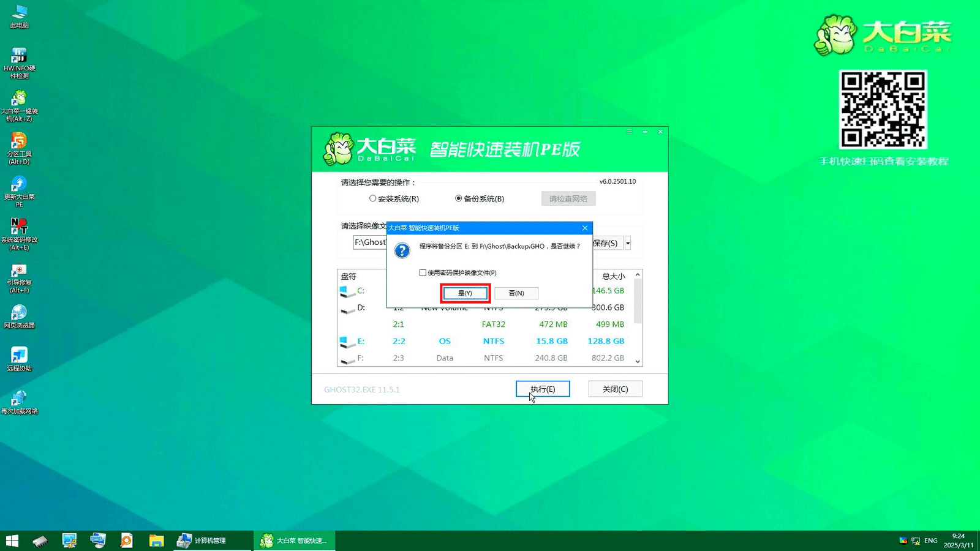Screen dimensions: 980x551
Task: Click ENG input language indicator
Action: tap(931, 541)
